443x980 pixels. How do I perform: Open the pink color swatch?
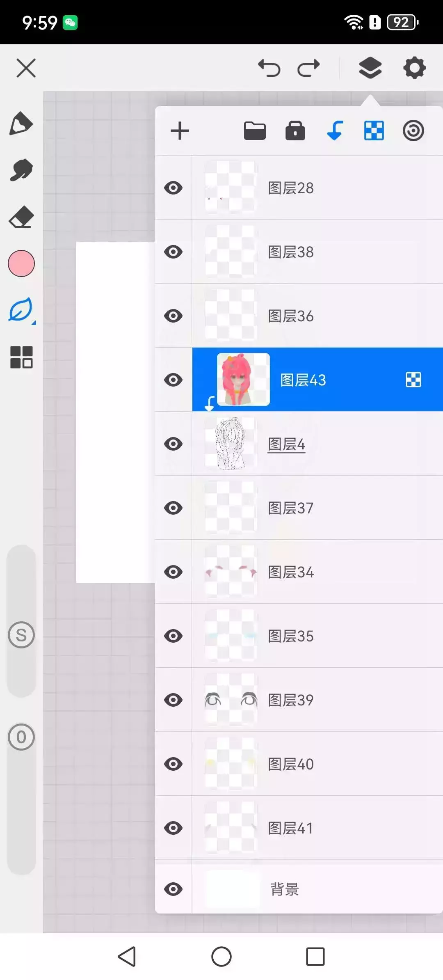pyautogui.click(x=21, y=263)
